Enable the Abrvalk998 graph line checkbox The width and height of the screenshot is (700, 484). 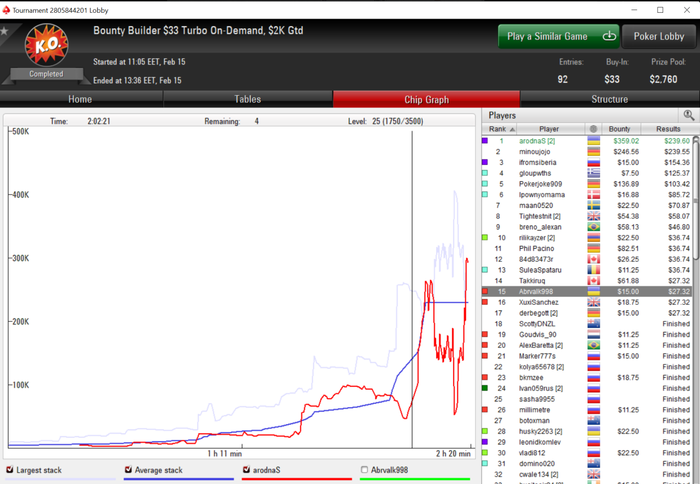pos(364,470)
